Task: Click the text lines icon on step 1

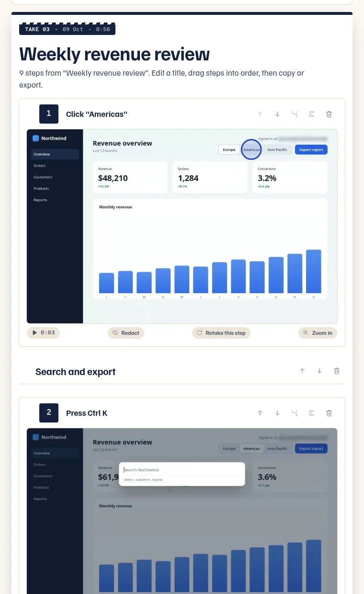Action: pyautogui.click(x=312, y=114)
